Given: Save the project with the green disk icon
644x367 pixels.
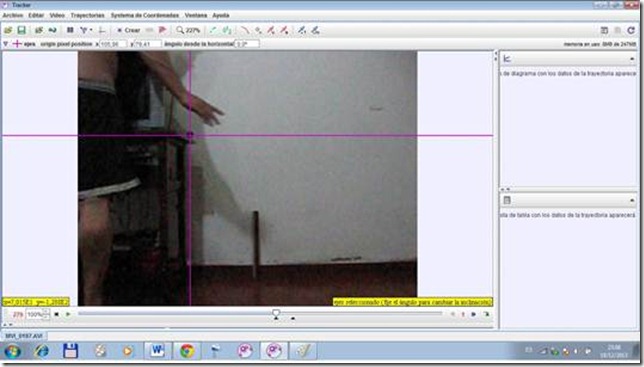Looking at the screenshot, I should click(21, 30).
